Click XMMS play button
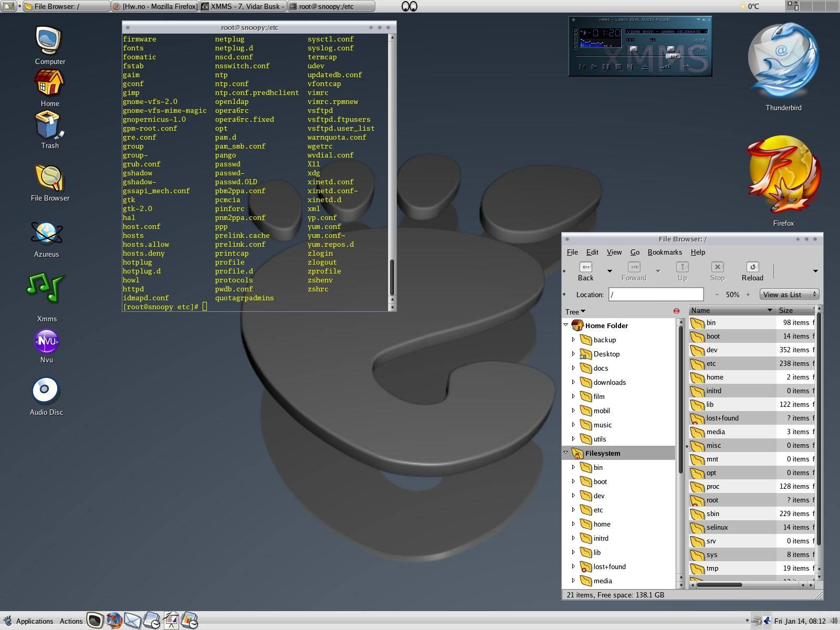The image size is (840, 630). pos(594,67)
